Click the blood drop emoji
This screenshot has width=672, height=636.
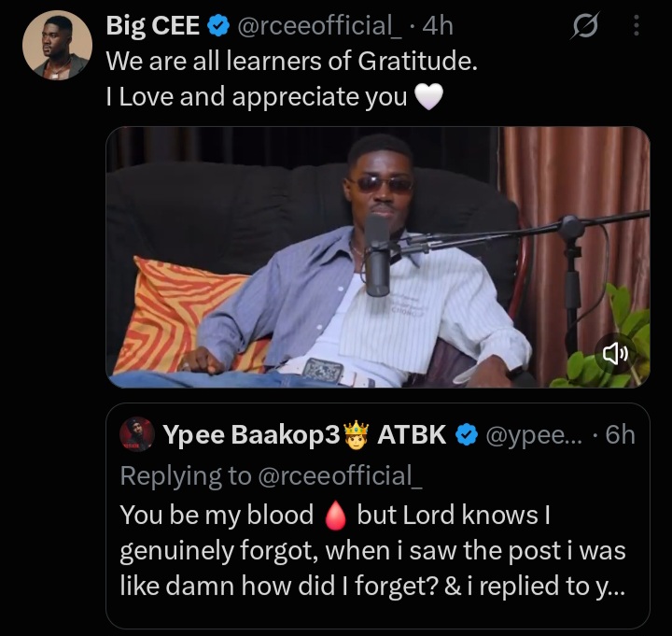coord(335,516)
